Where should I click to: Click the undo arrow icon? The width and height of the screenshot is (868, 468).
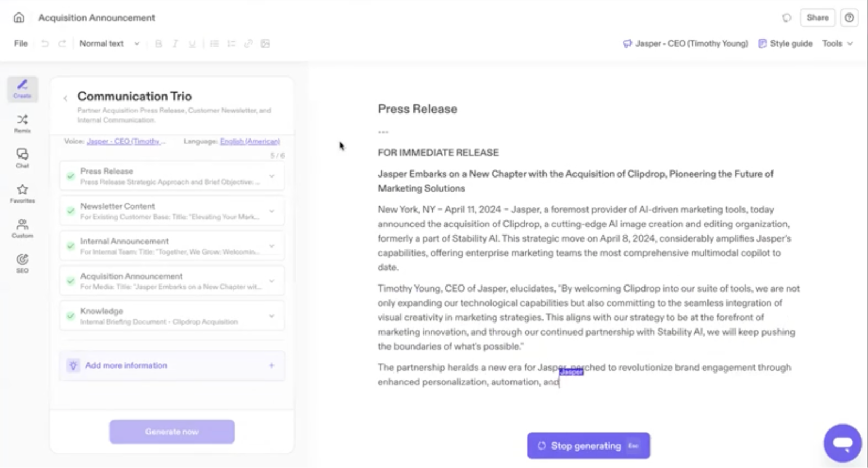coord(45,43)
